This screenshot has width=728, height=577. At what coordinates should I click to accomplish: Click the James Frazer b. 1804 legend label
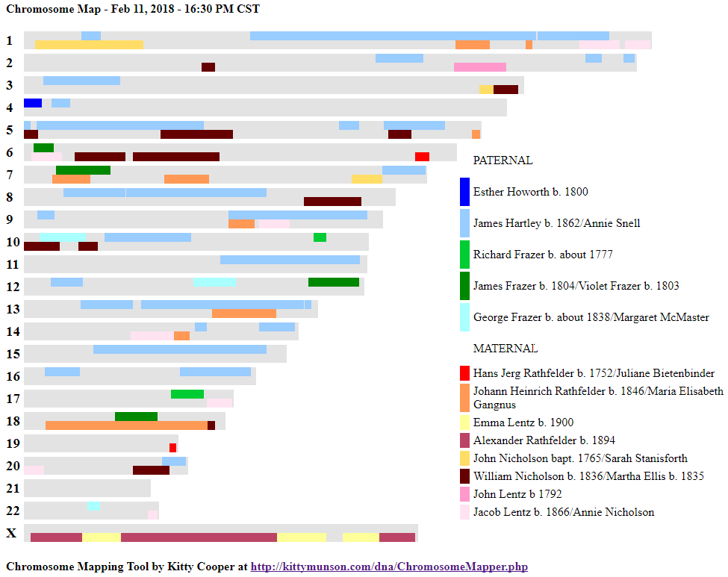click(576, 286)
